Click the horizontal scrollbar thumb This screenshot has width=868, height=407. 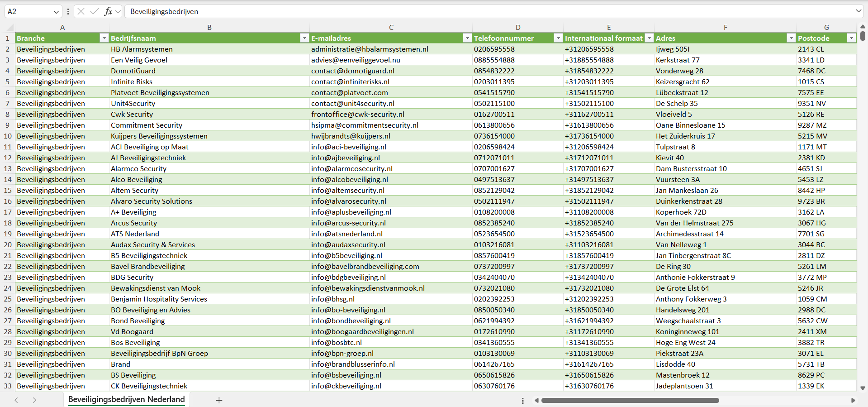630,400
